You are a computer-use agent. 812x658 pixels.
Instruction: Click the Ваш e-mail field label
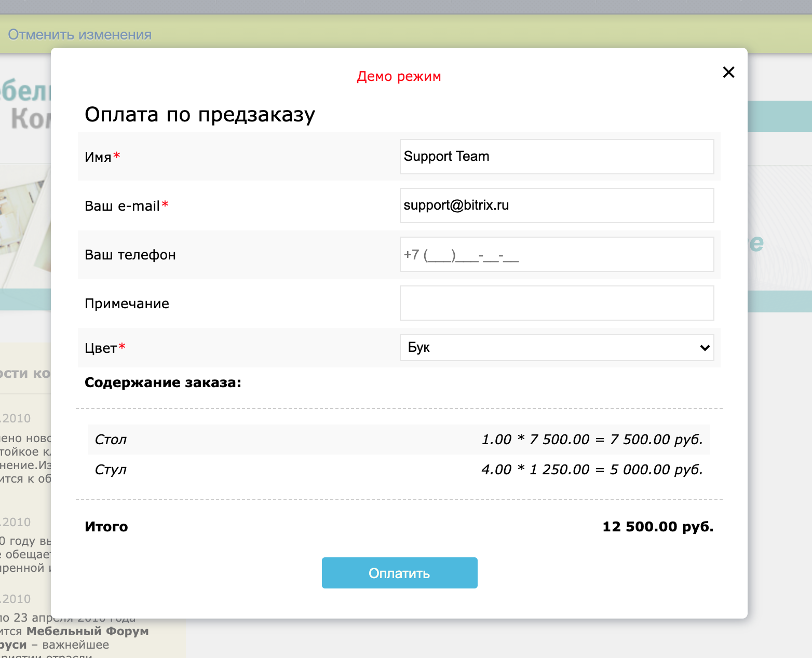[123, 206]
